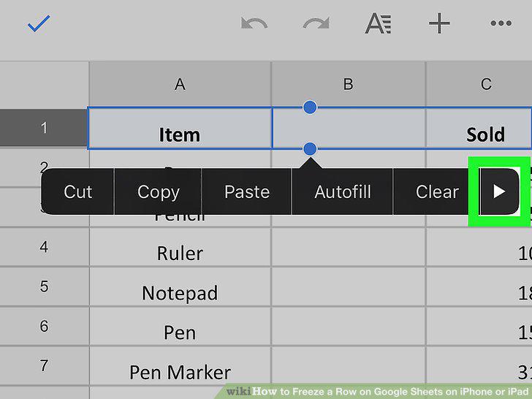Image resolution: width=532 pixels, height=399 pixels.
Task: Select column C header
Action: 479,84
